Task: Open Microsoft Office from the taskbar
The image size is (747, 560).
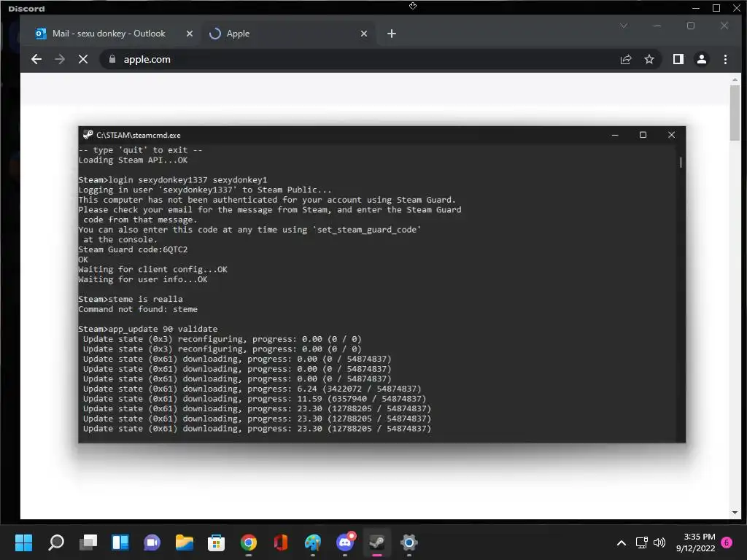Action: coord(281,542)
